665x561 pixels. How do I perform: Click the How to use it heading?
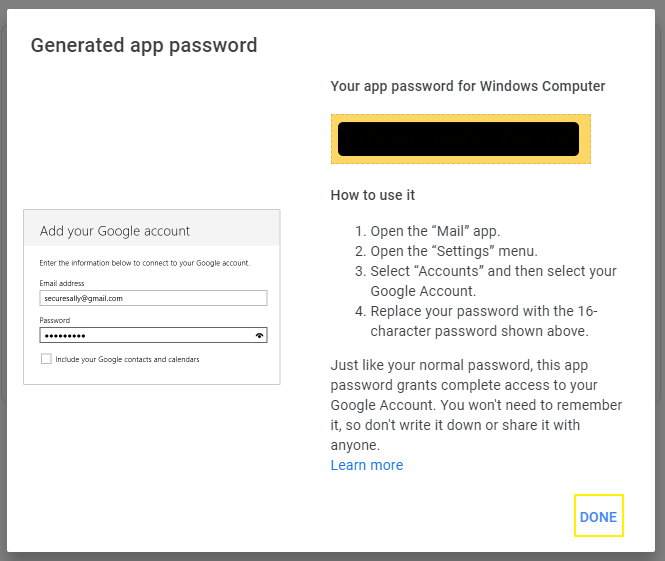(x=372, y=195)
